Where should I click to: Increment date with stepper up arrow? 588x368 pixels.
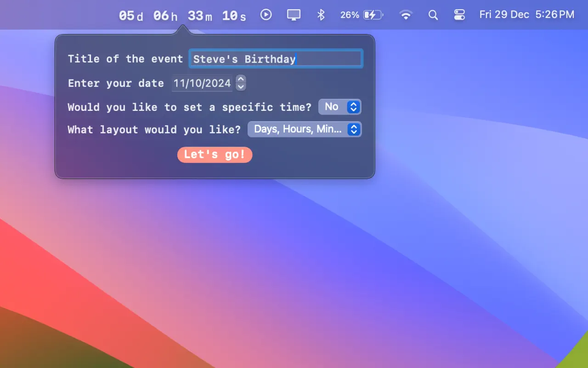coord(241,80)
